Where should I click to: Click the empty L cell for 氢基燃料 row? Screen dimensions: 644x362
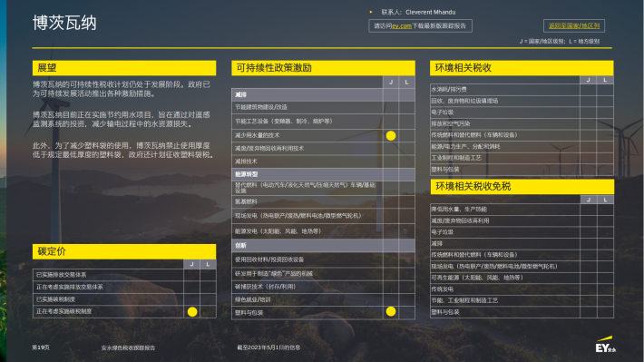pyautogui.click(x=406, y=201)
